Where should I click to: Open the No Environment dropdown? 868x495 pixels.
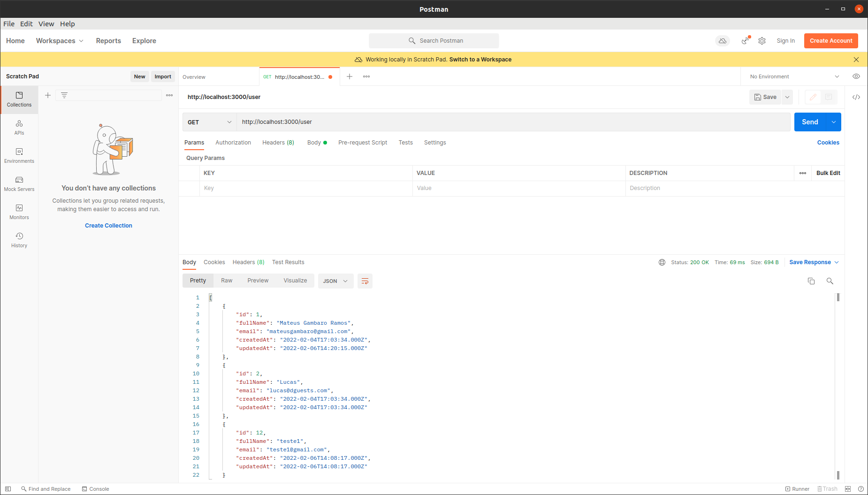794,76
